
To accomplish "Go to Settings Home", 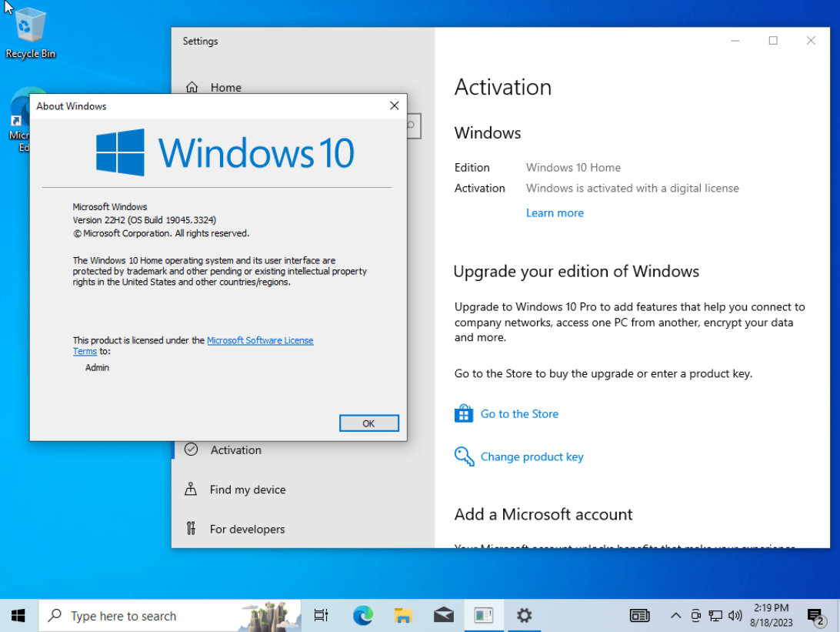I will pyautogui.click(x=225, y=87).
